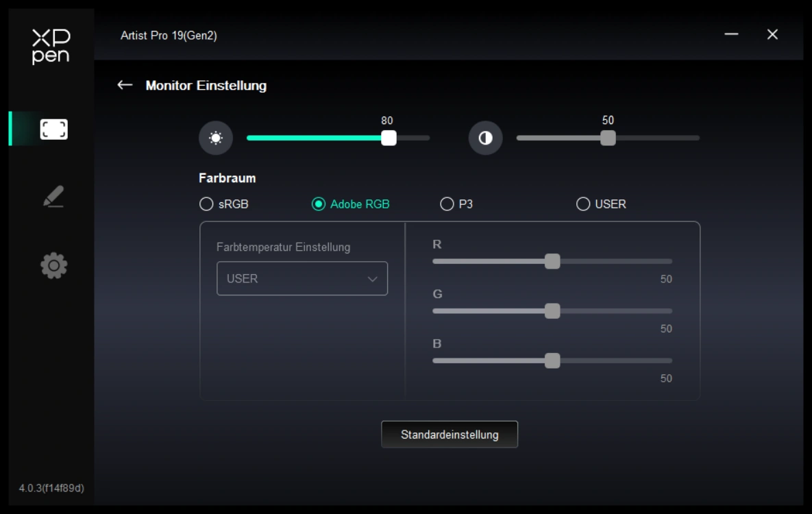Select the P3 color space
This screenshot has height=514, width=812.
point(447,204)
